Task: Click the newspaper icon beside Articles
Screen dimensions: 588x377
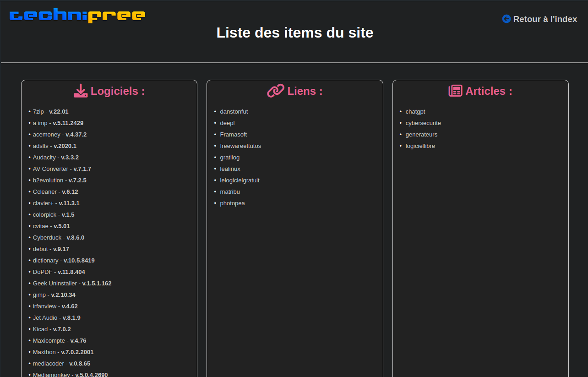Action: (x=455, y=91)
